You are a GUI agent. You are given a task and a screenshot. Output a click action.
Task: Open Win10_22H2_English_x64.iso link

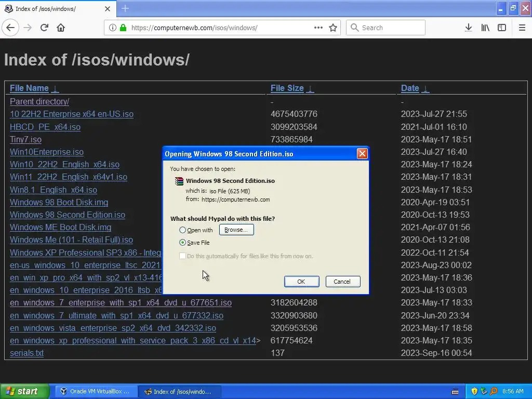tap(64, 164)
